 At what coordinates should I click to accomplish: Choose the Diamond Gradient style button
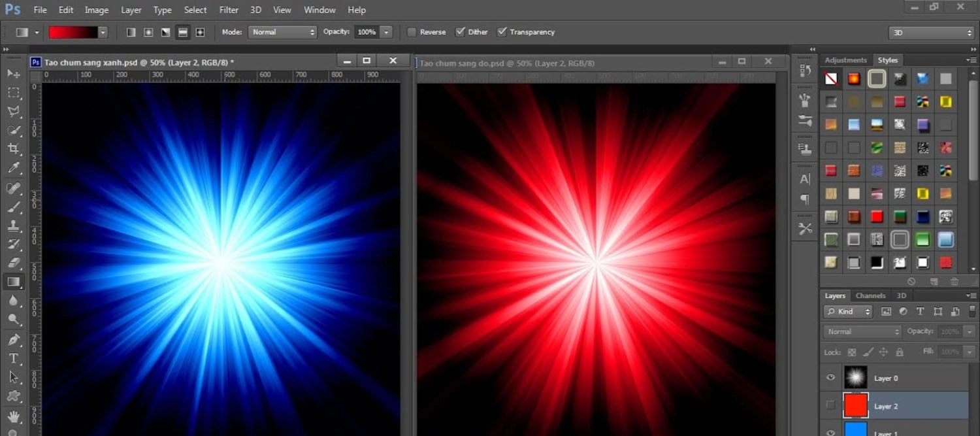pyautogui.click(x=200, y=32)
